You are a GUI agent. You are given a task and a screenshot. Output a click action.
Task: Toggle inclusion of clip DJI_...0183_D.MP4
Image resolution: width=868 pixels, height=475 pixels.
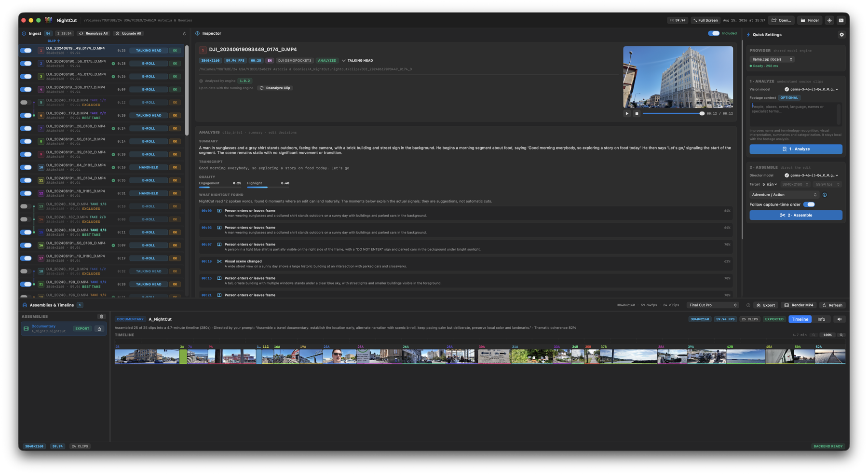point(26,168)
